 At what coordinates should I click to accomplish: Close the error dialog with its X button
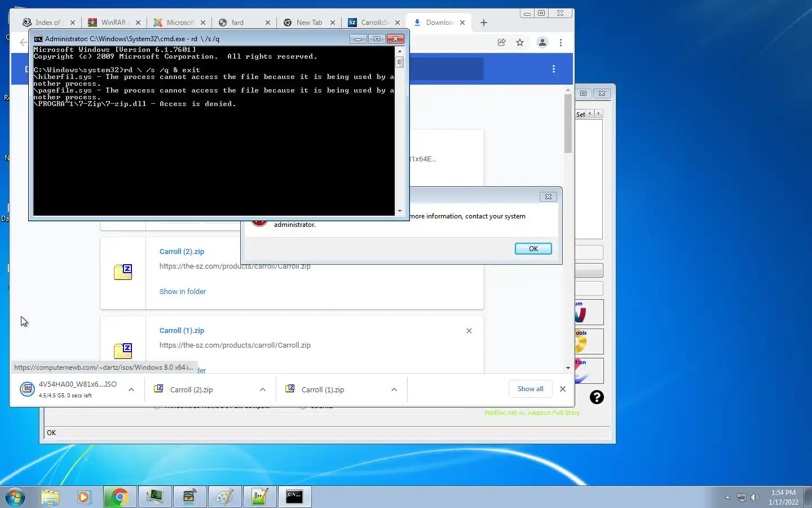548,196
